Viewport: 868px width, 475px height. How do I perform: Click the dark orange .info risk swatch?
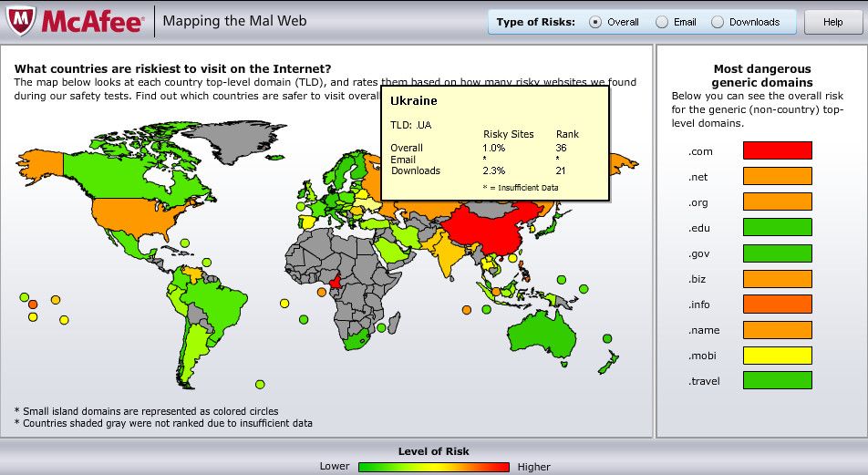pos(777,304)
